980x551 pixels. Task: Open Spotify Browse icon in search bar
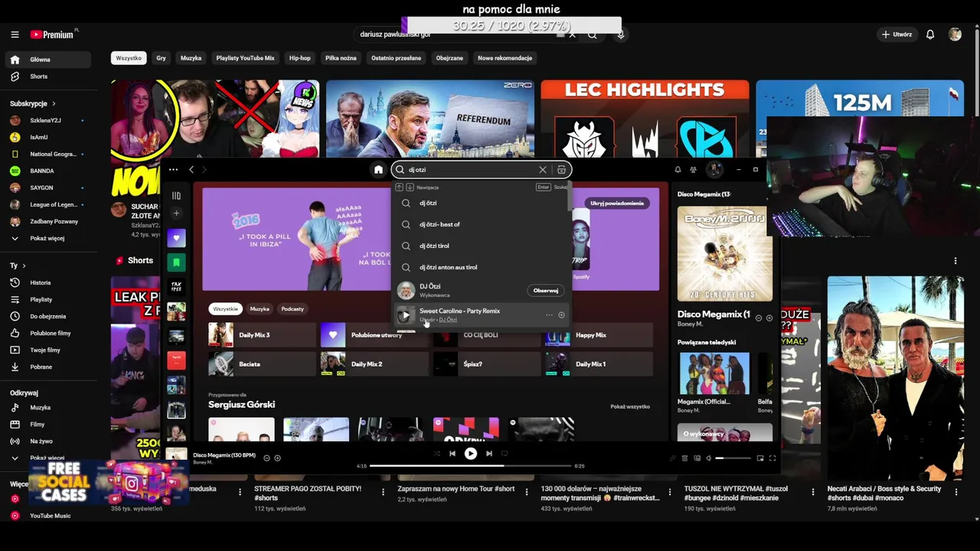pyautogui.click(x=561, y=170)
